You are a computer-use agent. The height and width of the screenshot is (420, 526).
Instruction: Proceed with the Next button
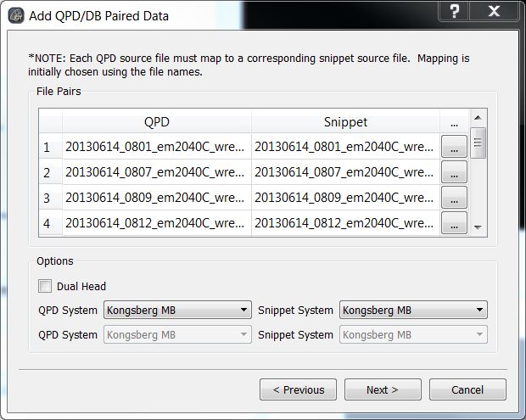tap(383, 389)
